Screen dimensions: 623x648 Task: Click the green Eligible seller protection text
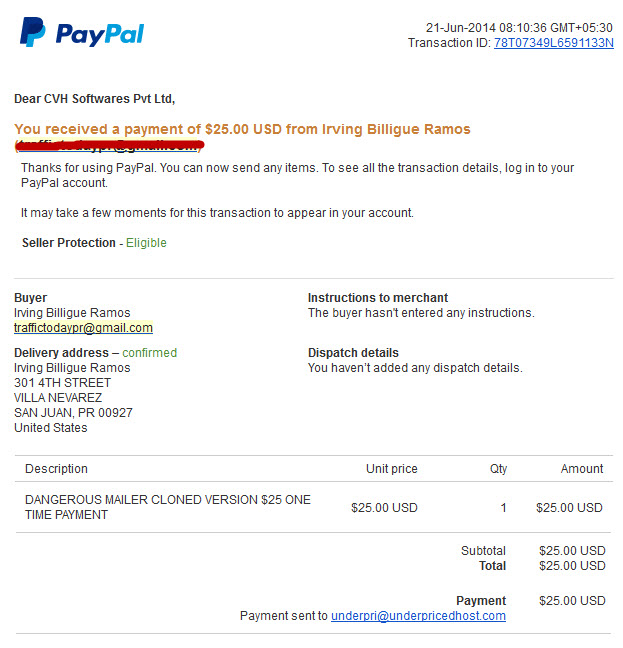tap(146, 243)
